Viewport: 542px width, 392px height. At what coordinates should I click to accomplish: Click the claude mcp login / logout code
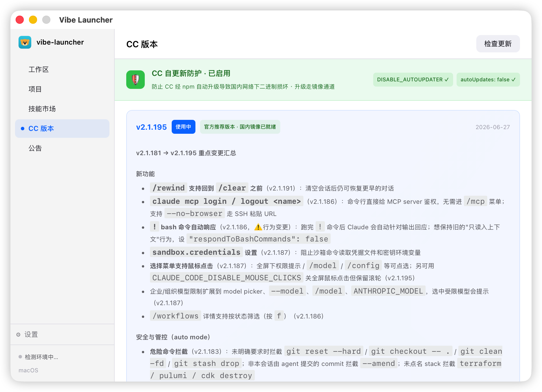coord(227,201)
